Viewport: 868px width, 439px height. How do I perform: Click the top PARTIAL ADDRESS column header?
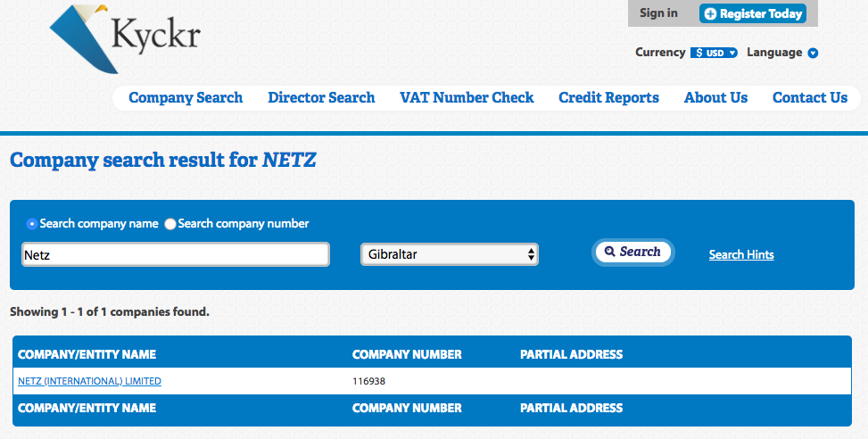(x=571, y=354)
